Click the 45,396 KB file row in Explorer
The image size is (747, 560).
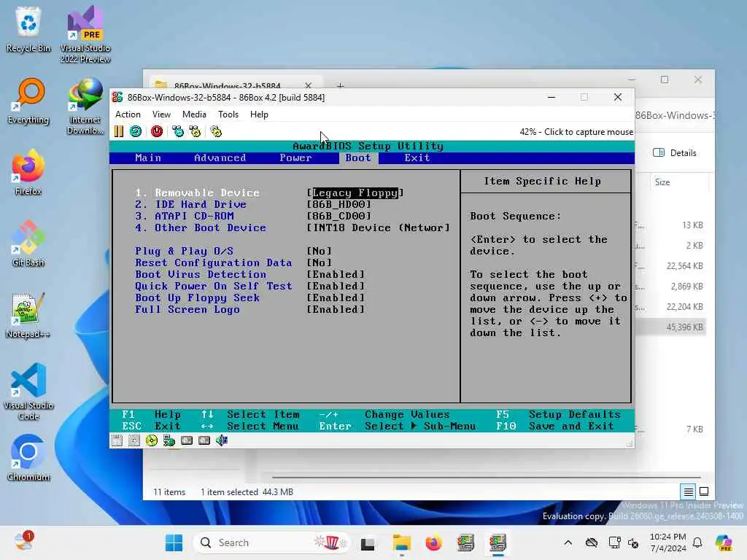pyautogui.click(x=672, y=327)
